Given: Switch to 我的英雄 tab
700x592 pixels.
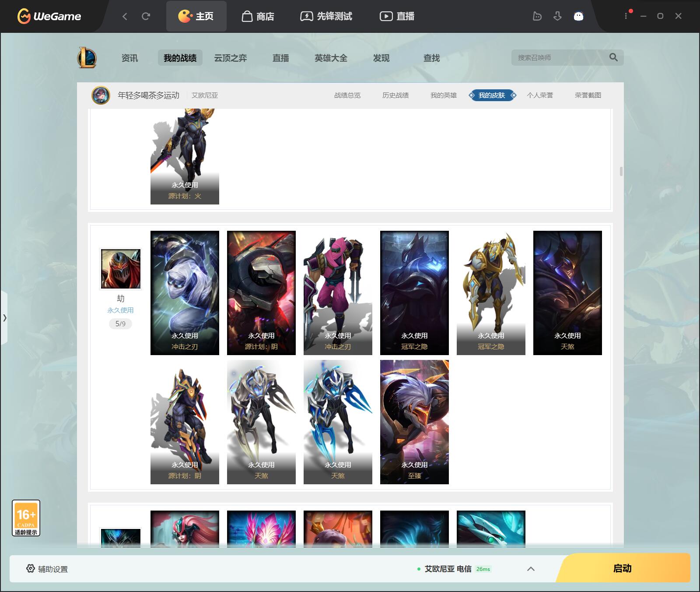Looking at the screenshot, I should [x=444, y=95].
